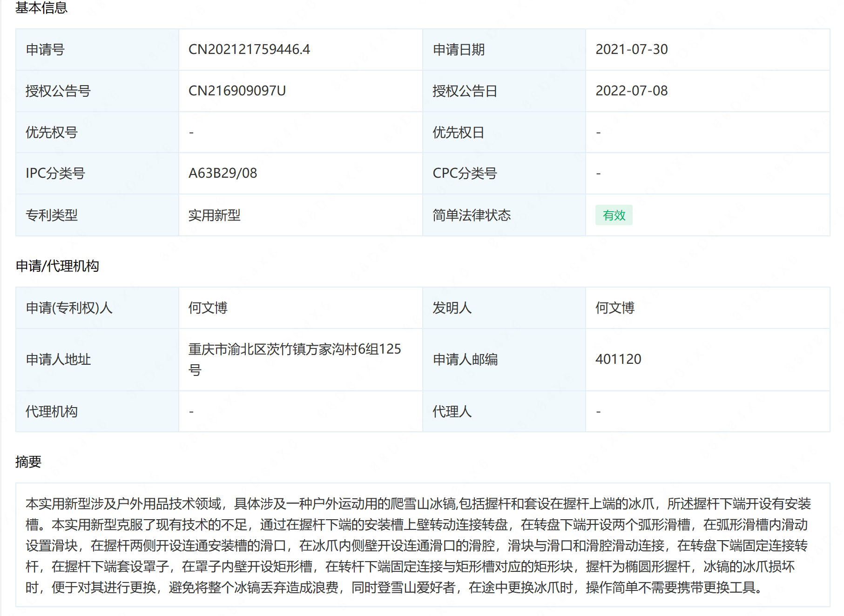Click the 摘要 section heading
844x616 pixels.
pyautogui.click(x=28, y=462)
